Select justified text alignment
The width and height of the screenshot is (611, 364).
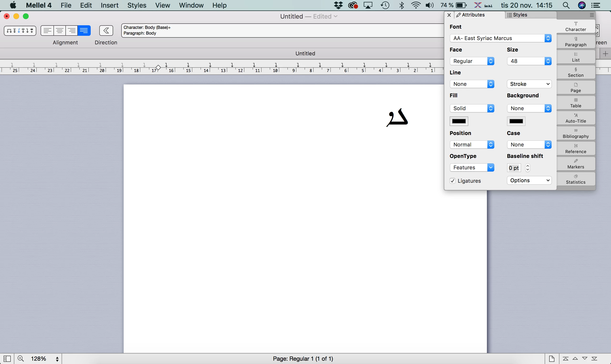click(x=84, y=31)
